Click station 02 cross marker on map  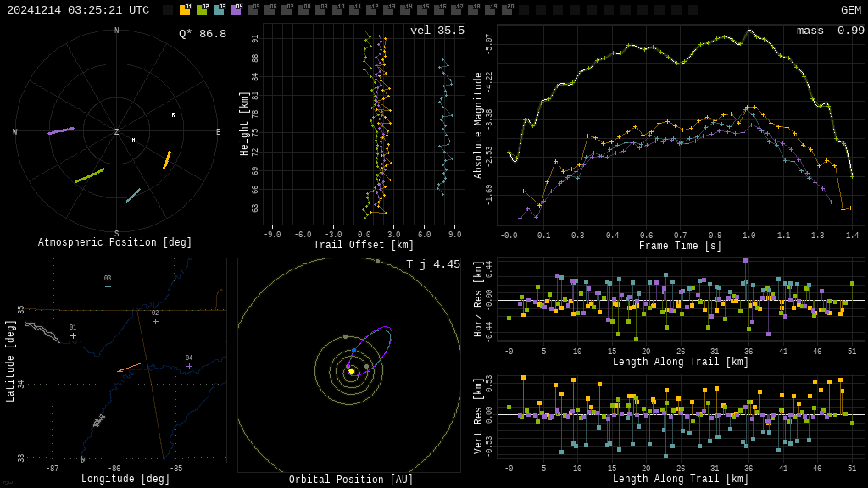pyautogui.click(x=155, y=322)
